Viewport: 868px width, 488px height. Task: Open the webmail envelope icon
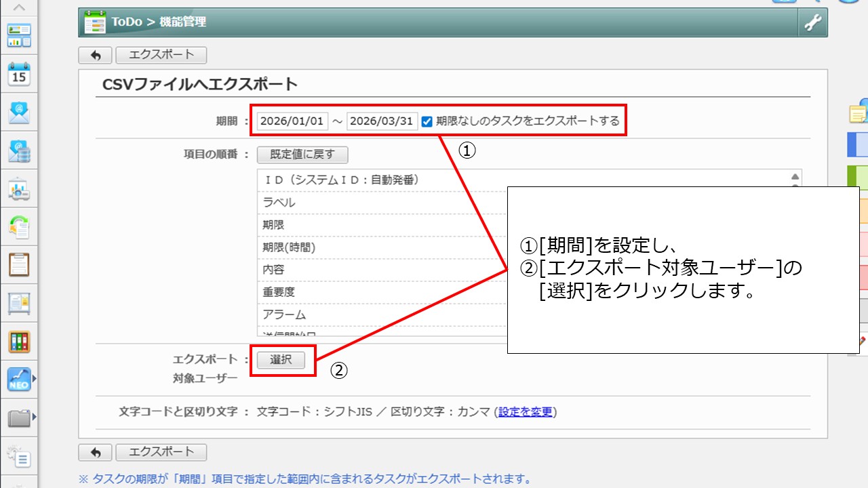point(19,113)
